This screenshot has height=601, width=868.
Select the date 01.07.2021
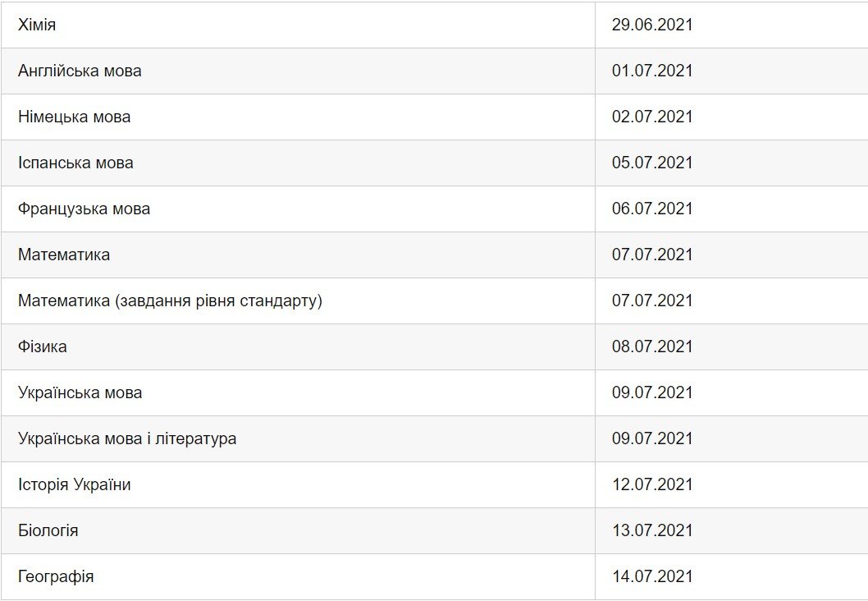pyautogui.click(x=652, y=71)
